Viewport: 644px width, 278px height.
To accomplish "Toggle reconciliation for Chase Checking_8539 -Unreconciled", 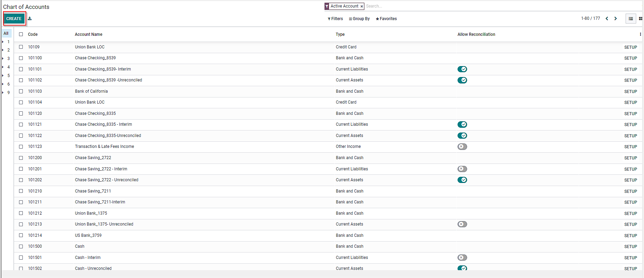I will 462,80.
